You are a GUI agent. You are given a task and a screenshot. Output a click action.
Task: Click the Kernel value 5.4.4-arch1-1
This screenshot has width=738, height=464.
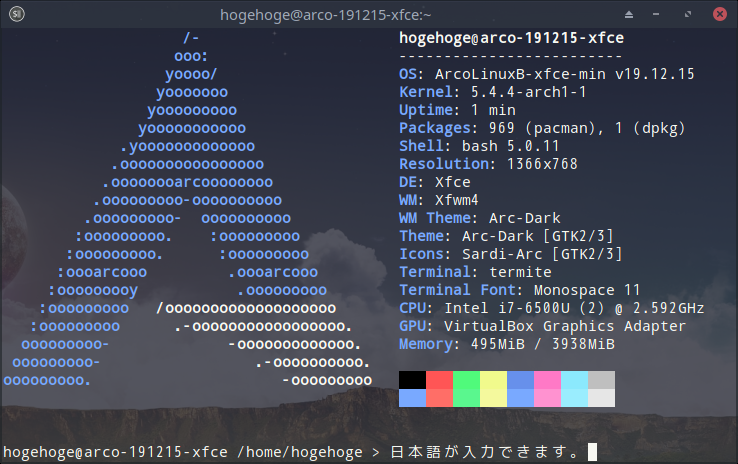click(529, 92)
